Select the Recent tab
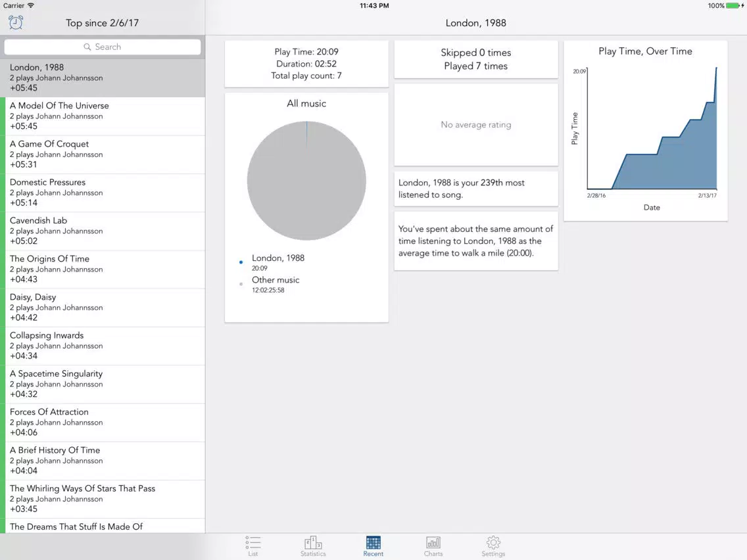The height and width of the screenshot is (560, 747). pos(373,546)
